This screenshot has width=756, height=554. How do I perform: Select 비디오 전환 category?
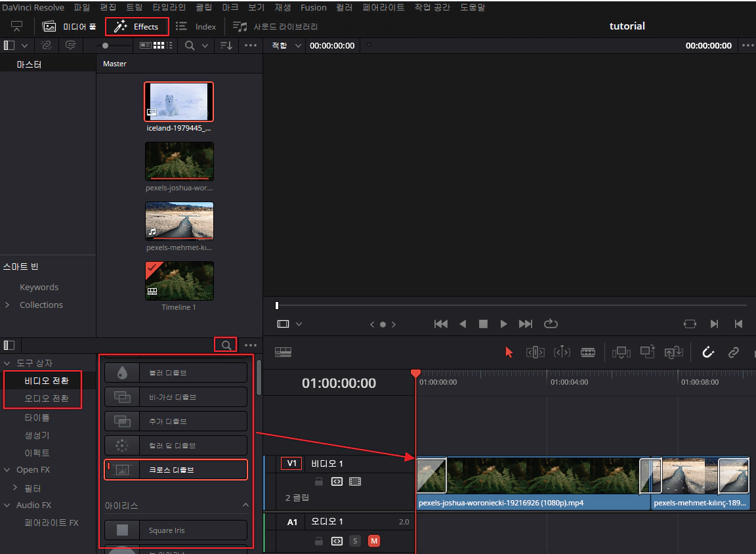(47, 381)
